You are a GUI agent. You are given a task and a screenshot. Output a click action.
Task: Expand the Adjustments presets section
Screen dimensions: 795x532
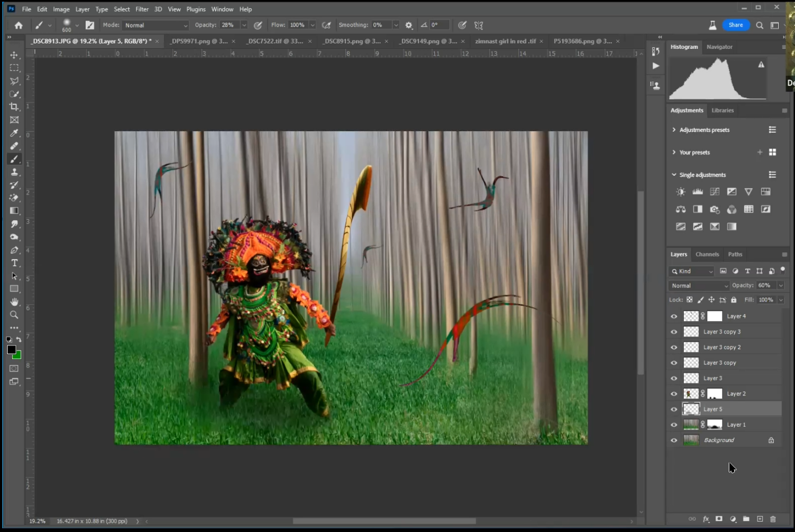pos(674,130)
